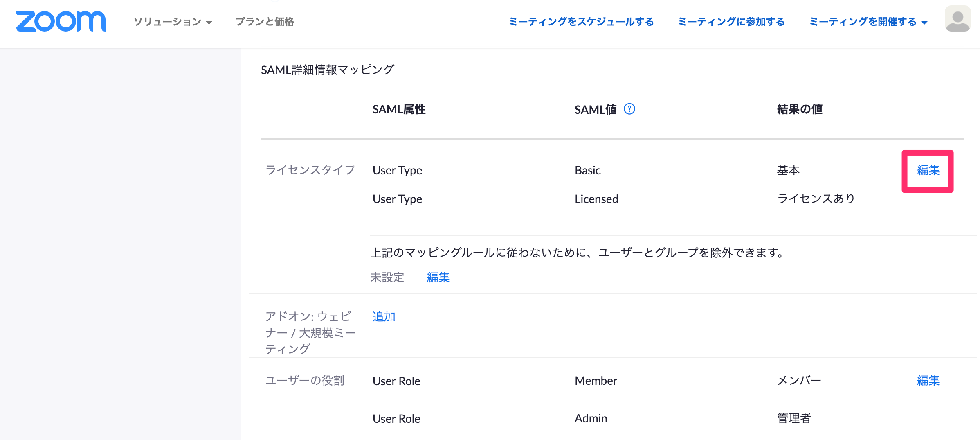The height and width of the screenshot is (440, 980).
Task: Click the メンバー result value
Action: (799, 380)
